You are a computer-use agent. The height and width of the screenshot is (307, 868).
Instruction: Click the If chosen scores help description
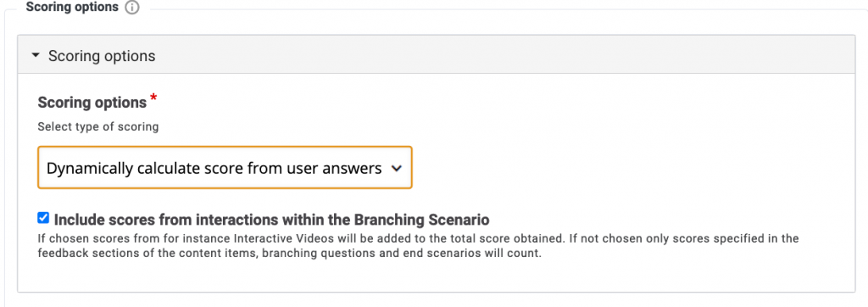pyautogui.click(x=418, y=247)
